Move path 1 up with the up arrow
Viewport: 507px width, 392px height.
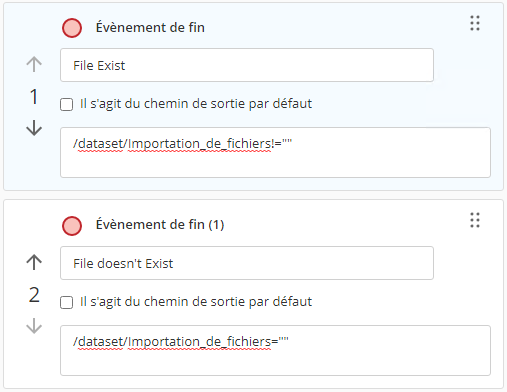(34, 64)
